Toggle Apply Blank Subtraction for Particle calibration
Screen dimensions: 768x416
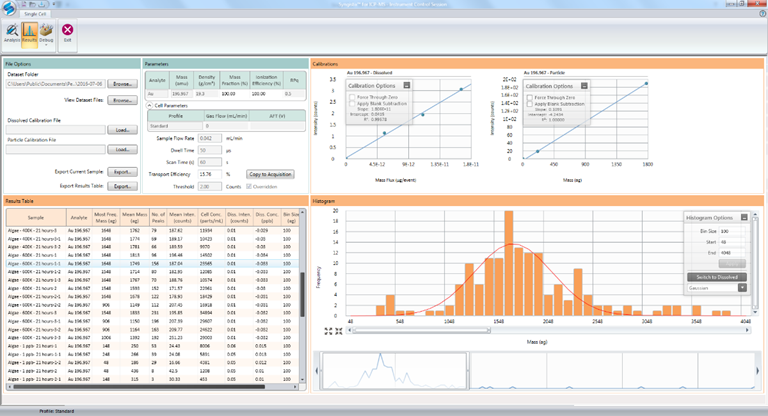529,104
